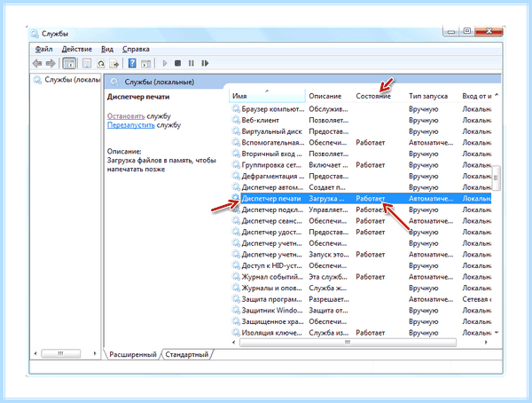Select the Виртуальный диск service row
The height and width of the screenshot is (403, 532).
[x=362, y=131]
